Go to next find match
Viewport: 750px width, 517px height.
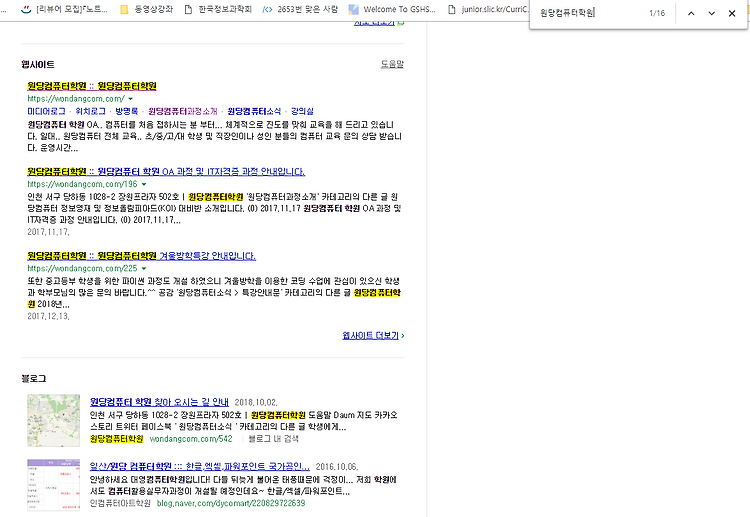tap(711, 13)
